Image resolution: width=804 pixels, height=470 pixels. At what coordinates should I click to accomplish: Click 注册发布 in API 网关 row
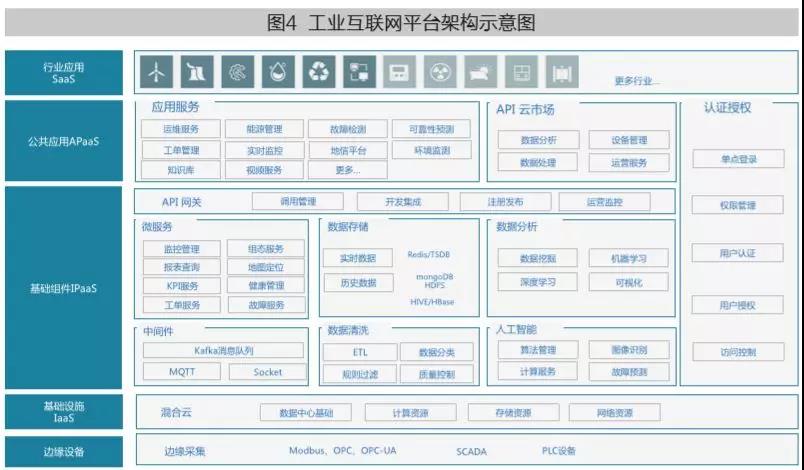click(x=506, y=201)
